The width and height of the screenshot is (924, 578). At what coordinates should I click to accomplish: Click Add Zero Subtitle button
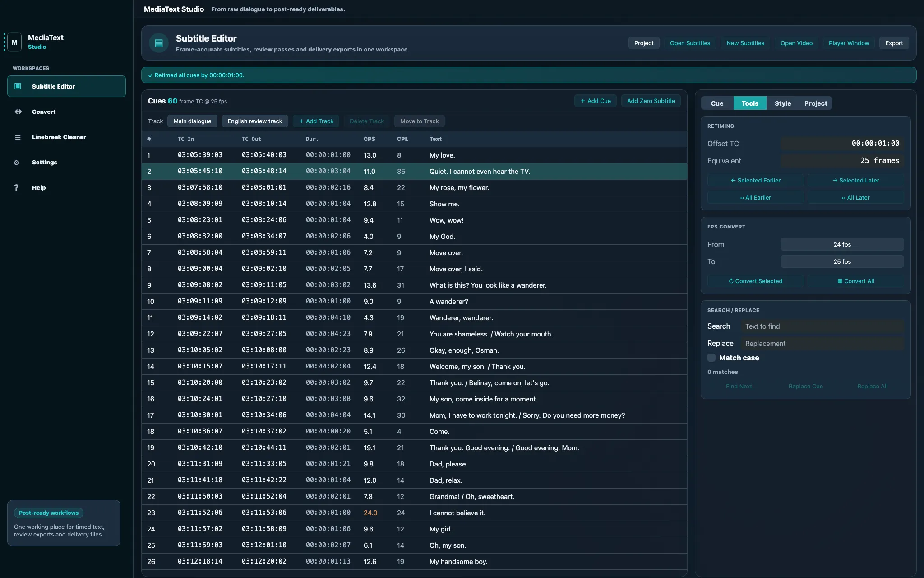tap(651, 101)
